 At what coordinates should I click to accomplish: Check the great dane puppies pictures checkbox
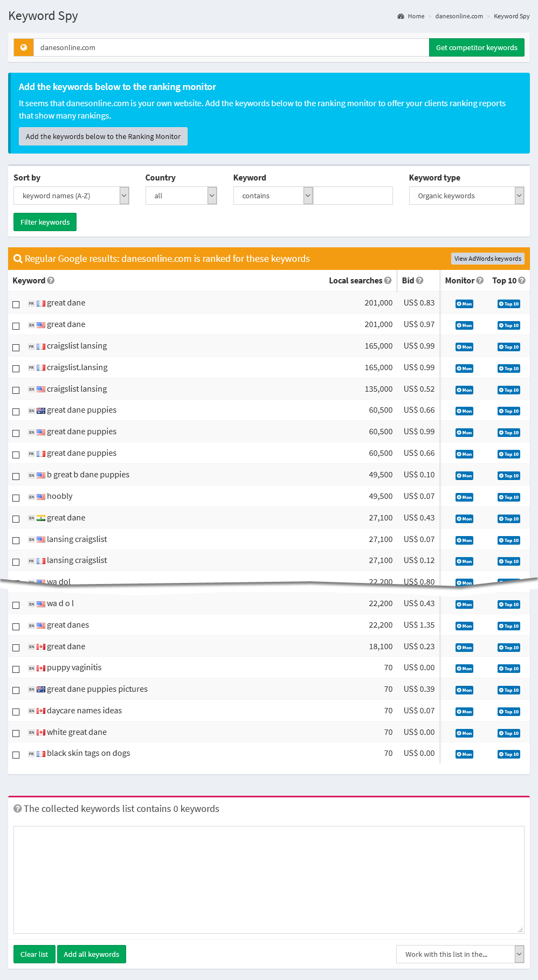click(16, 690)
